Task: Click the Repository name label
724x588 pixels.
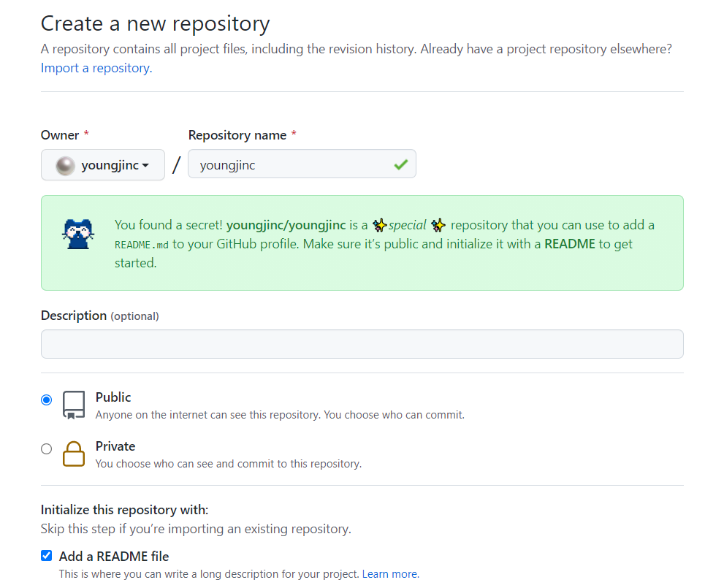Action: [x=237, y=135]
